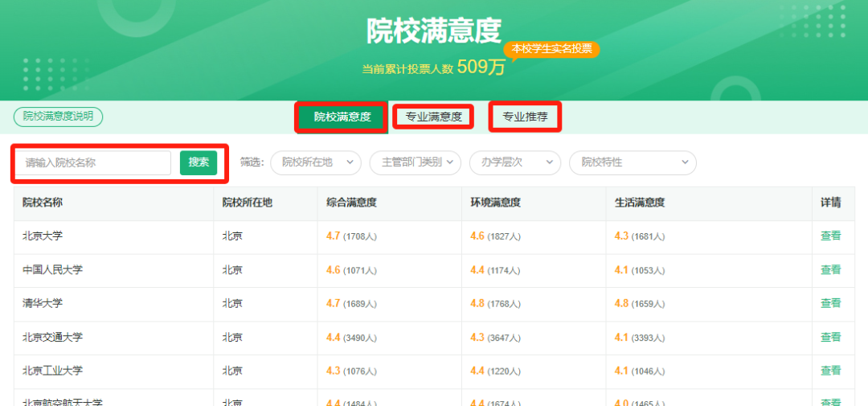
Task: Click 查看 link for 北京交通大学
Action: click(830, 337)
